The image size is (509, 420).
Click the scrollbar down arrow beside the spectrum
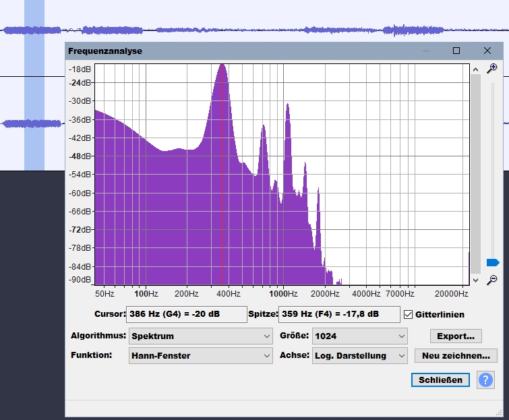[475, 280]
